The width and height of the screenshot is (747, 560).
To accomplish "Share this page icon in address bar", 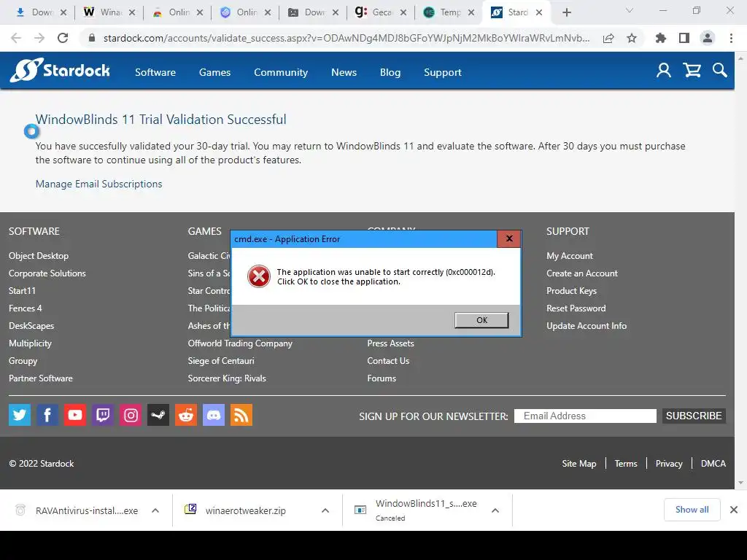I will tap(608, 38).
